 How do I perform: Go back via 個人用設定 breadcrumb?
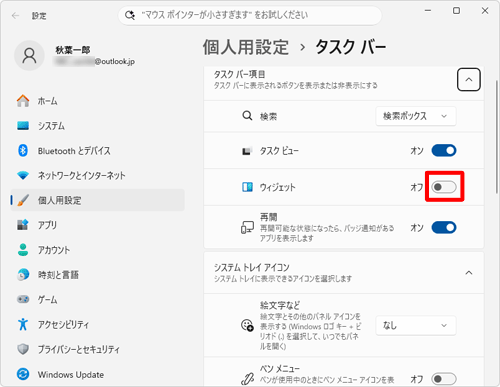(x=246, y=47)
